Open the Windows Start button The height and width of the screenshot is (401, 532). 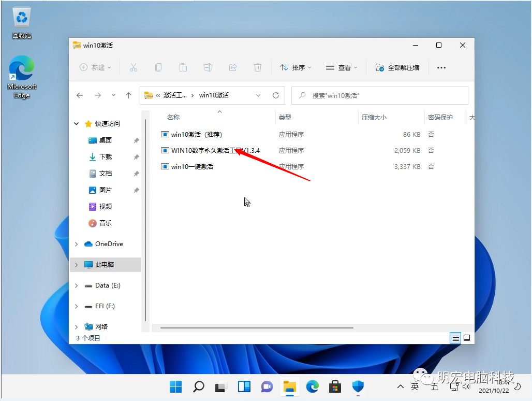coord(176,386)
